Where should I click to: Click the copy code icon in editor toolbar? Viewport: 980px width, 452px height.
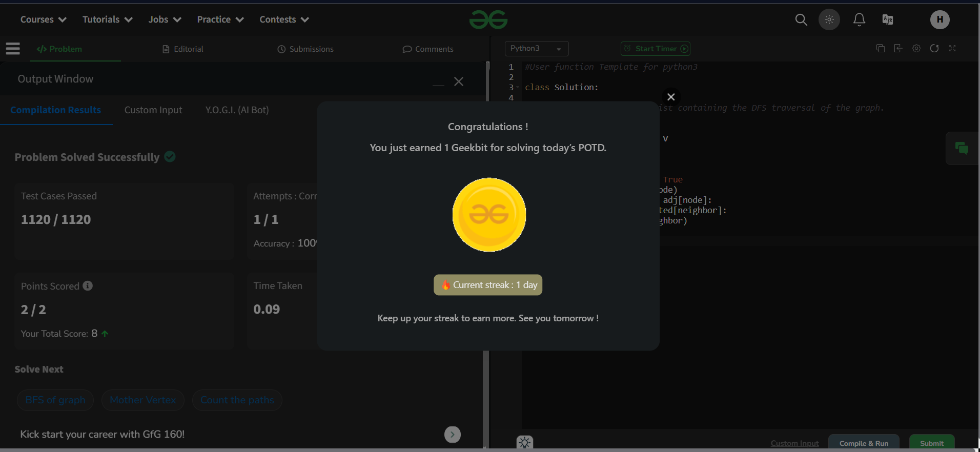point(880,48)
